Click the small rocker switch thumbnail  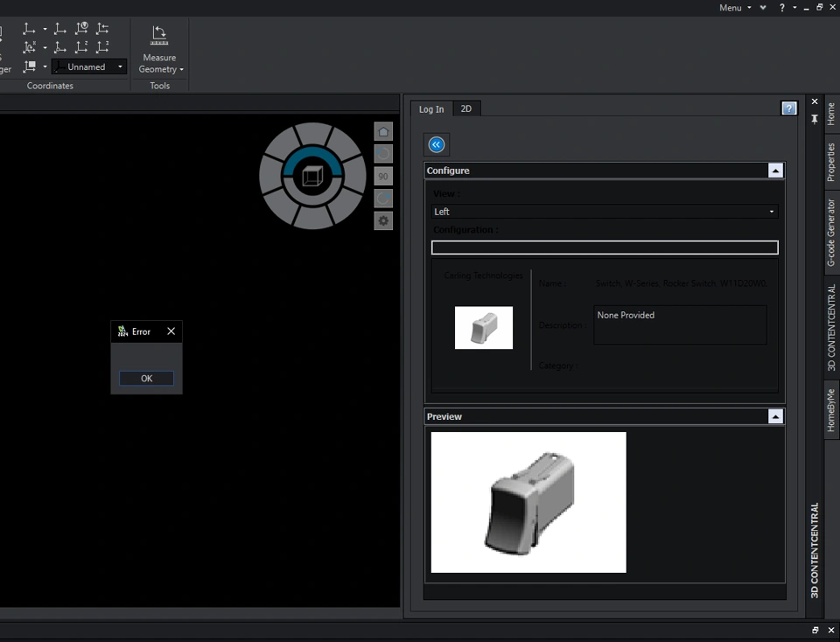tap(484, 328)
